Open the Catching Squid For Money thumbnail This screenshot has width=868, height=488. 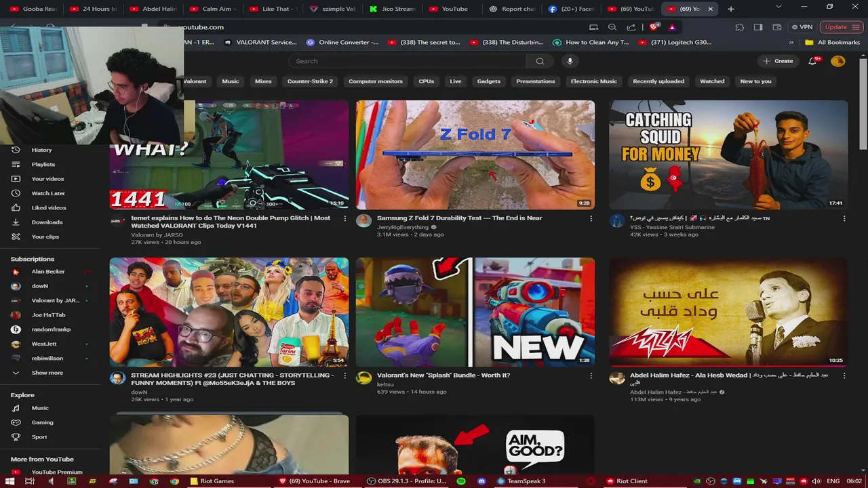(x=728, y=155)
